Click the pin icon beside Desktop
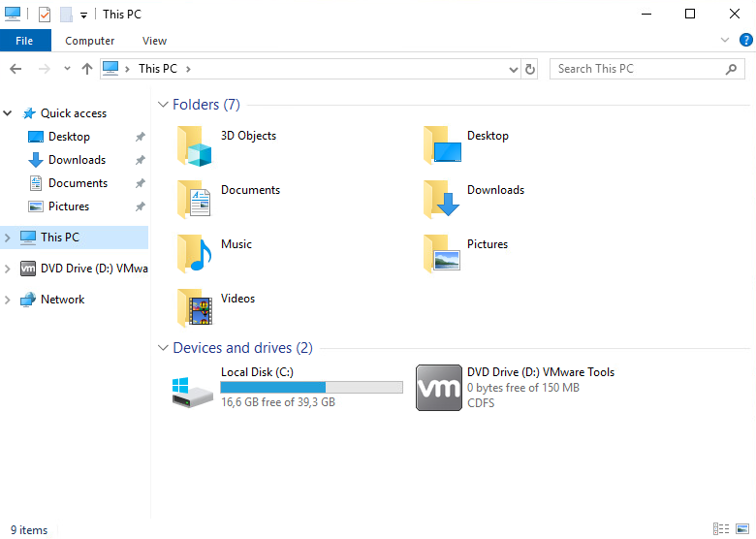 pos(141,137)
